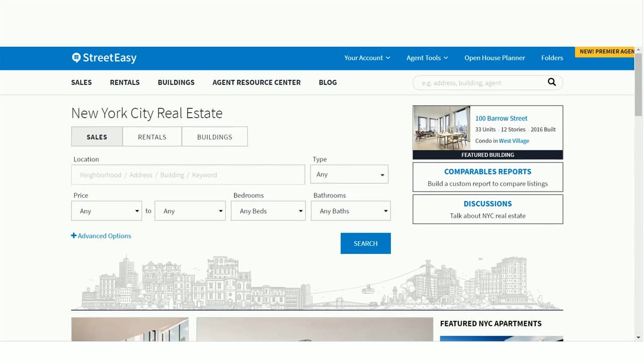Click the scrollbar down arrow
The height and width of the screenshot is (362, 644).
coord(638,337)
